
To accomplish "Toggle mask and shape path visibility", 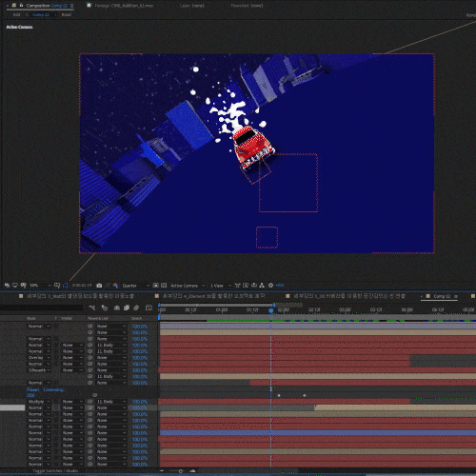I will [66, 286].
